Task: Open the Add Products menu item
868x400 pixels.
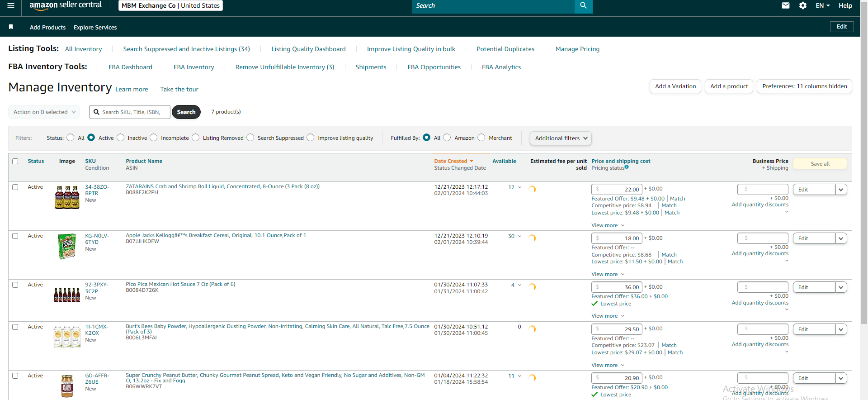Action: [x=47, y=28]
